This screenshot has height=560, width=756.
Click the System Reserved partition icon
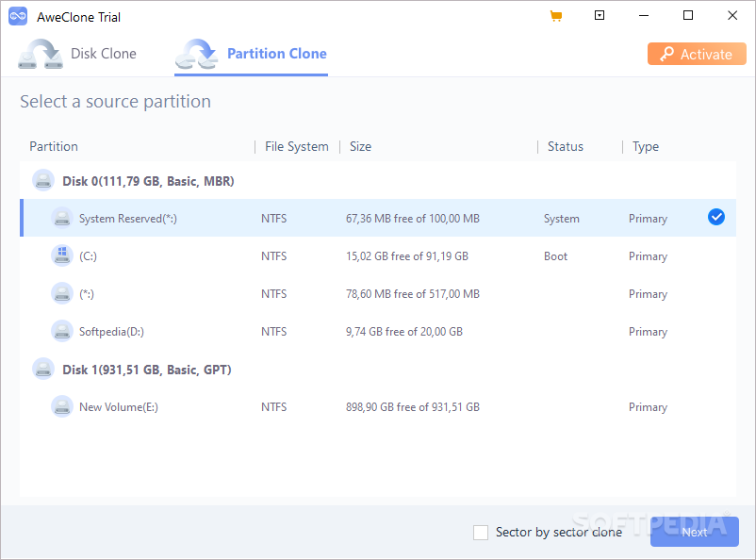click(x=61, y=218)
